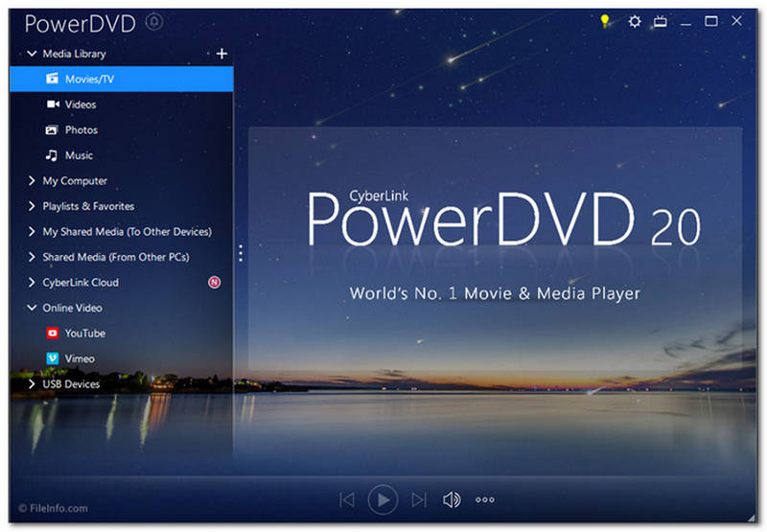Switch to TV mode icon
The width and height of the screenshot is (767, 532).
pos(661,21)
